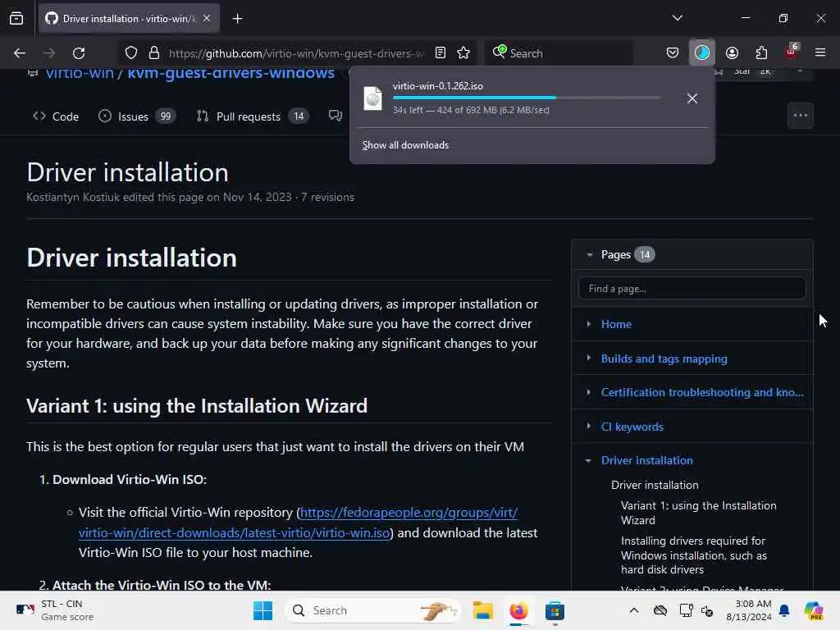The width and height of the screenshot is (840, 630).
Task: Open the Pull requests tab
Action: [253, 116]
